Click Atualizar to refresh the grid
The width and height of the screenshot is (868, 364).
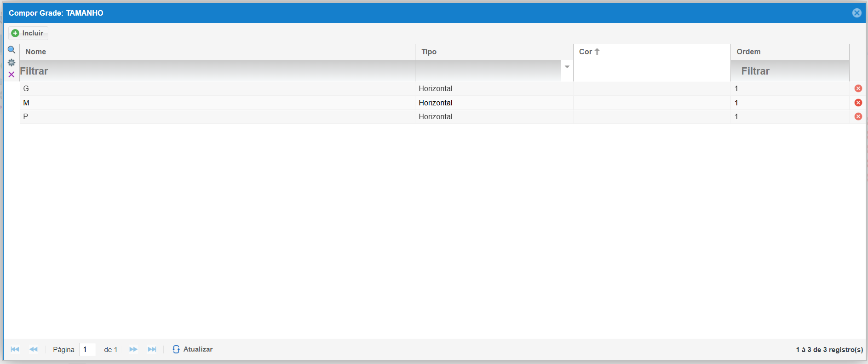(193, 349)
